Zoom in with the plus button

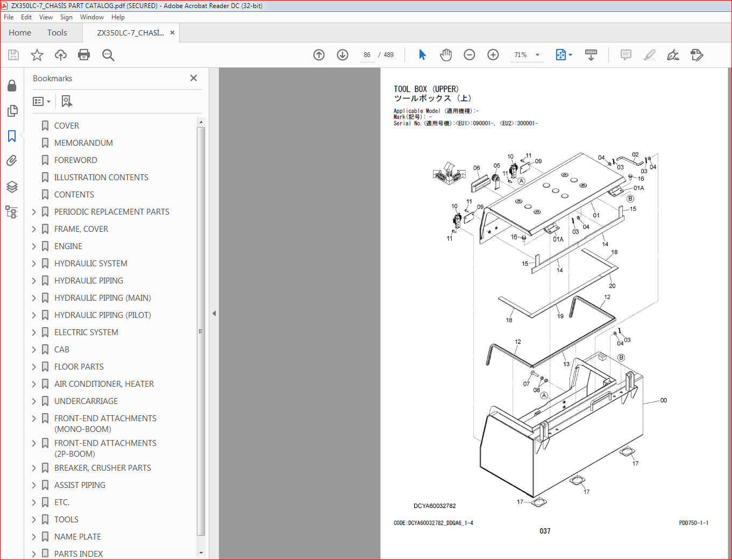pyautogui.click(x=493, y=55)
